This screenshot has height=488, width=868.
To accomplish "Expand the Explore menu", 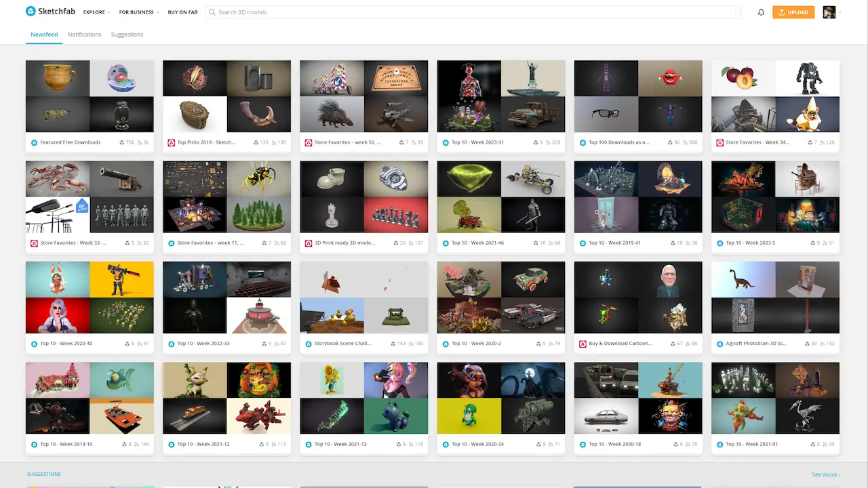I will (96, 12).
